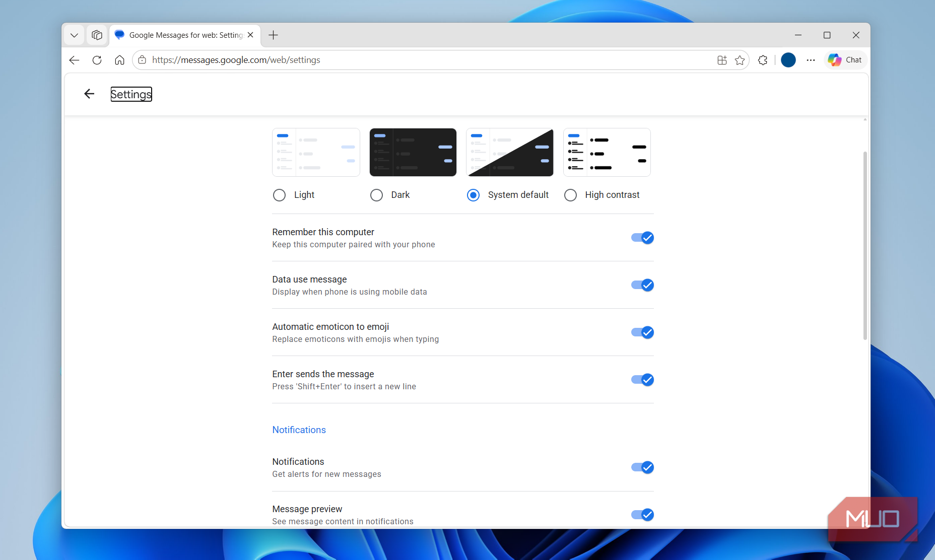This screenshot has height=560, width=935.
Task: Open the split screen apps icon
Action: [x=722, y=60]
